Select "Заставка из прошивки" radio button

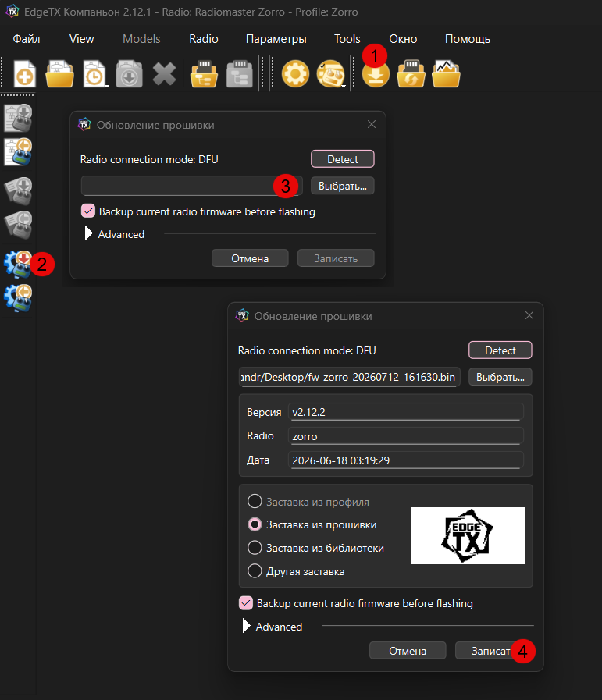point(255,524)
